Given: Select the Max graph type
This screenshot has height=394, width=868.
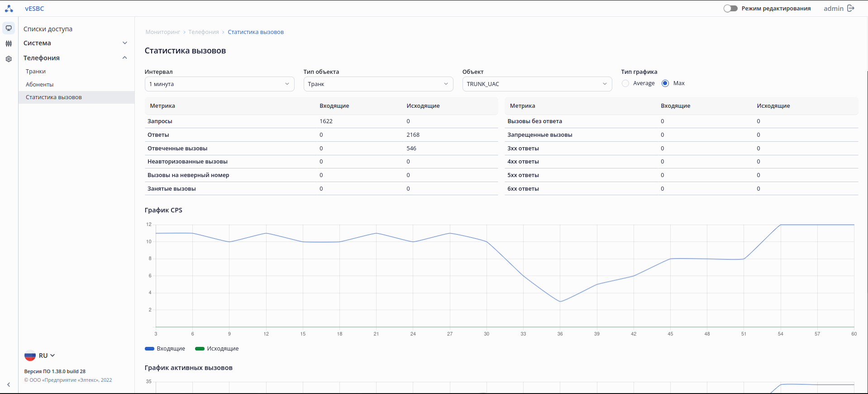Looking at the screenshot, I should (x=665, y=83).
